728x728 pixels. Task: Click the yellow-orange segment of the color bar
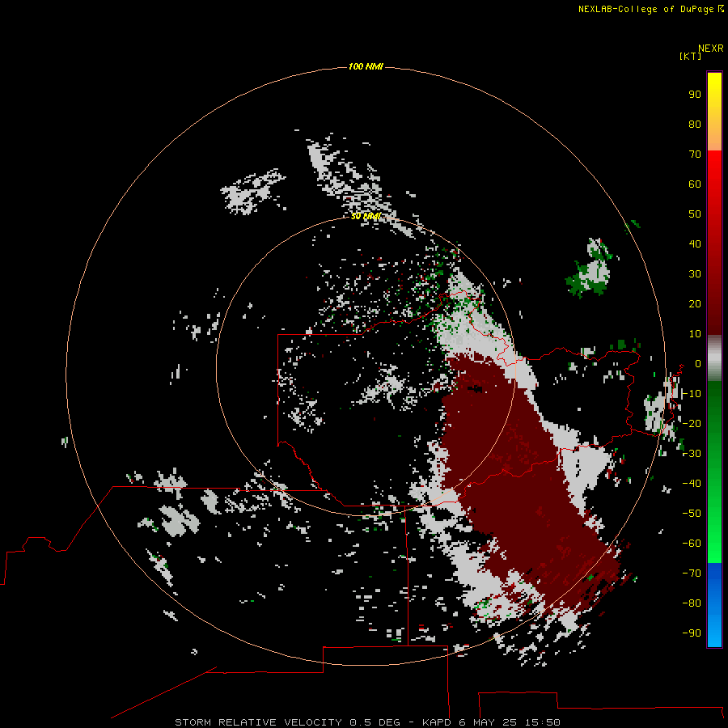pos(714,112)
